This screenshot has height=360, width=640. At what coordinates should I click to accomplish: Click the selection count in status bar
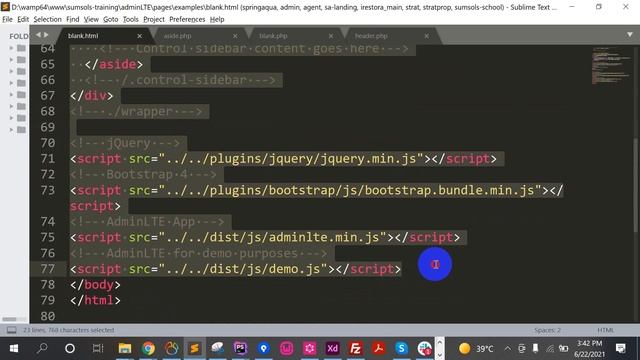pos(69,330)
